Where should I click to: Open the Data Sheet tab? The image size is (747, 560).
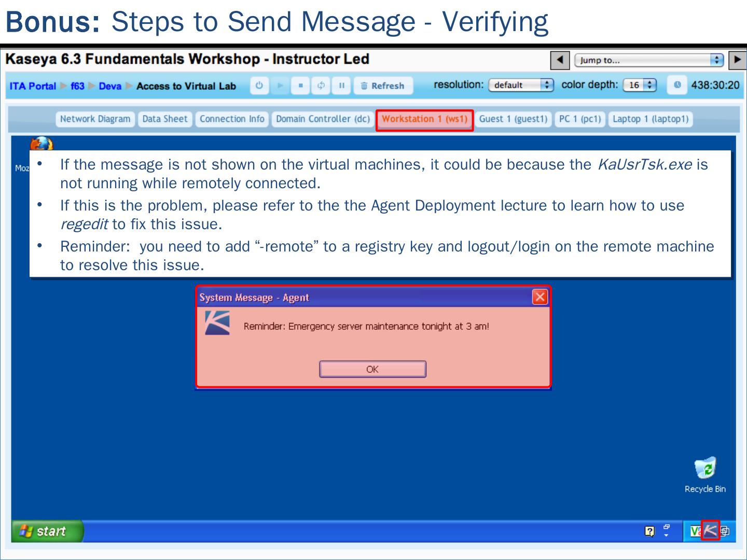[165, 119]
